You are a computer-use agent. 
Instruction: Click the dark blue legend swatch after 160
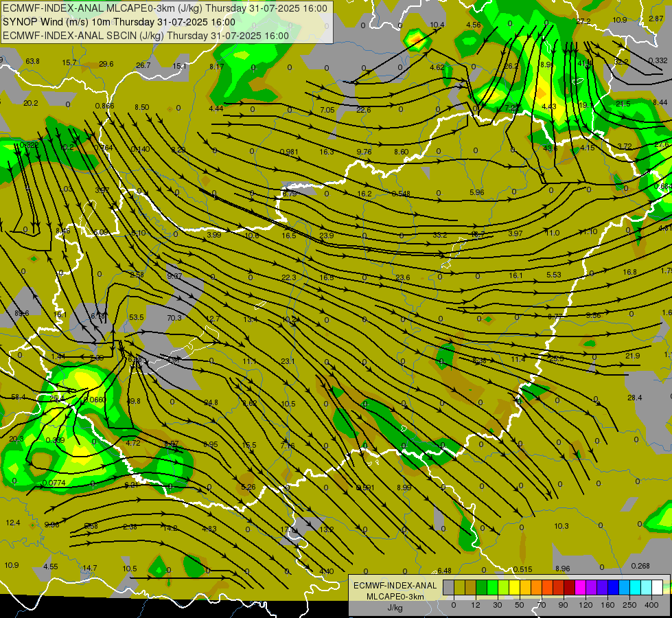[x=613, y=587]
